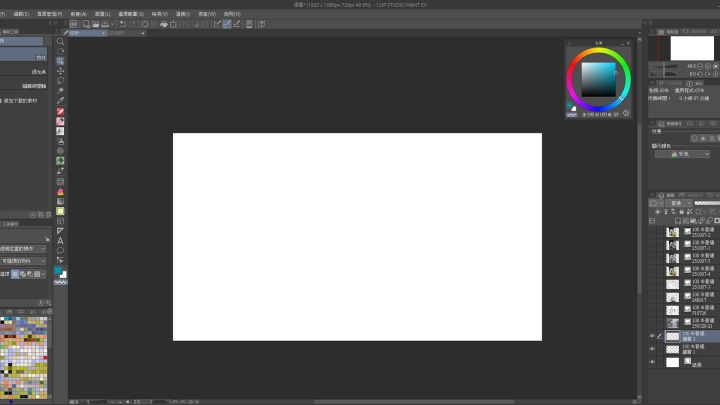Select the Eraser tool in the toolbar
The height and width of the screenshot is (405, 720).
pyautogui.click(x=60, y=141)
